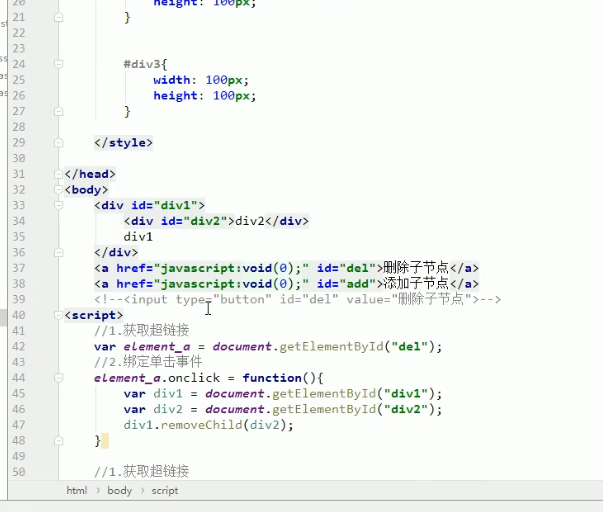Click the 添加子节点 link text on line 38

416,283
